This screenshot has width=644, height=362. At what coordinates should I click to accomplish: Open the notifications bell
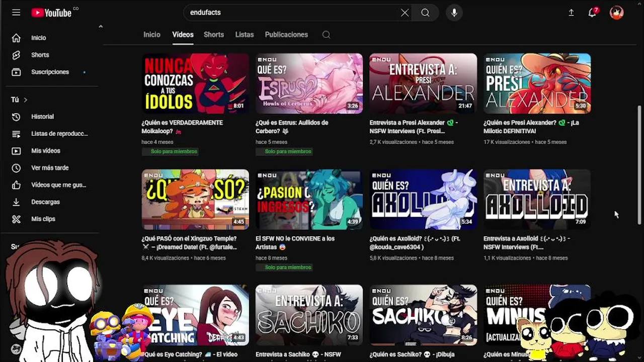click(x=592, y=13)
